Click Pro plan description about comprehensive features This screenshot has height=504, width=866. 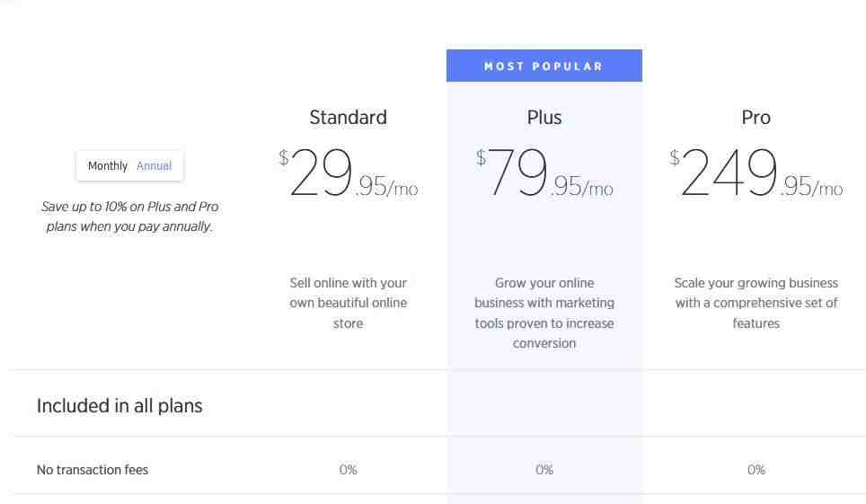coord(756,303)
